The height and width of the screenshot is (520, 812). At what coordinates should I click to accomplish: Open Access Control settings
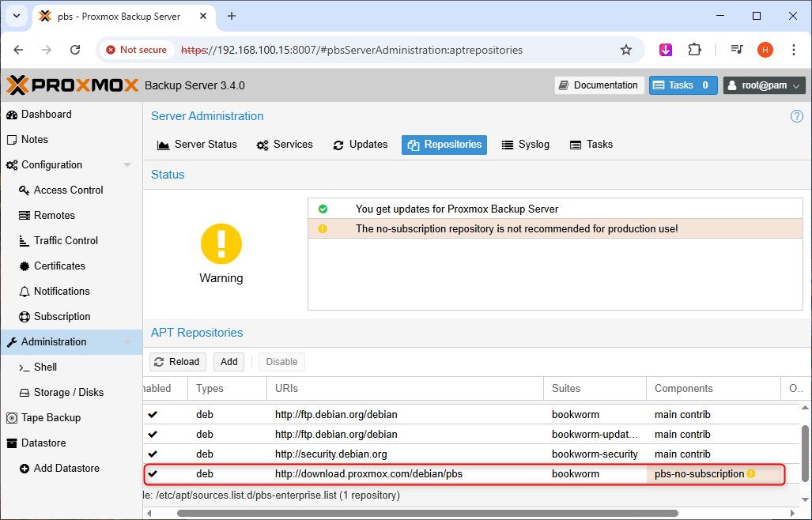coord(68,190)
